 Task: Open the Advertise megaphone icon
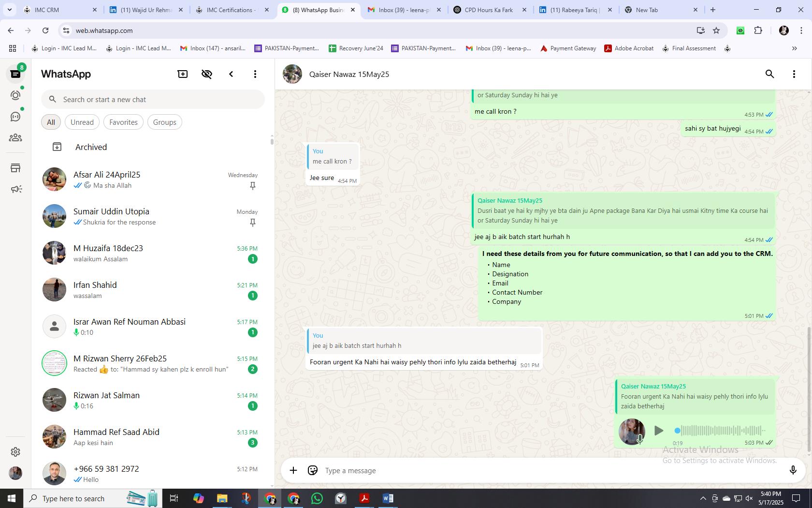coord(15,189)
